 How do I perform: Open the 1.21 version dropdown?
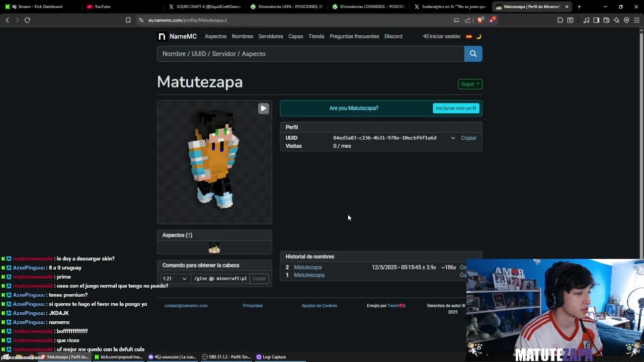[175, 279]
